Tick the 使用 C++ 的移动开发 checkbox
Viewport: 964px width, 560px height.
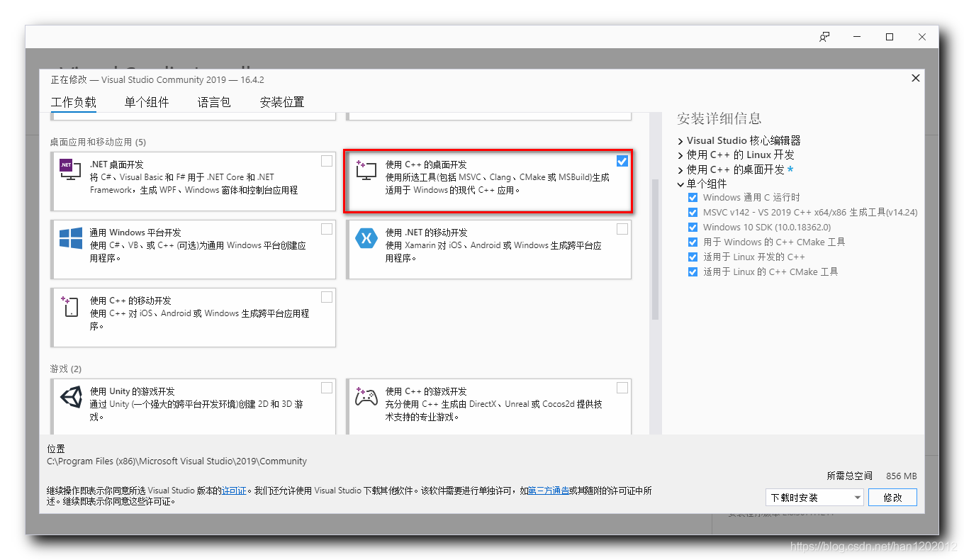pos(326,297)
